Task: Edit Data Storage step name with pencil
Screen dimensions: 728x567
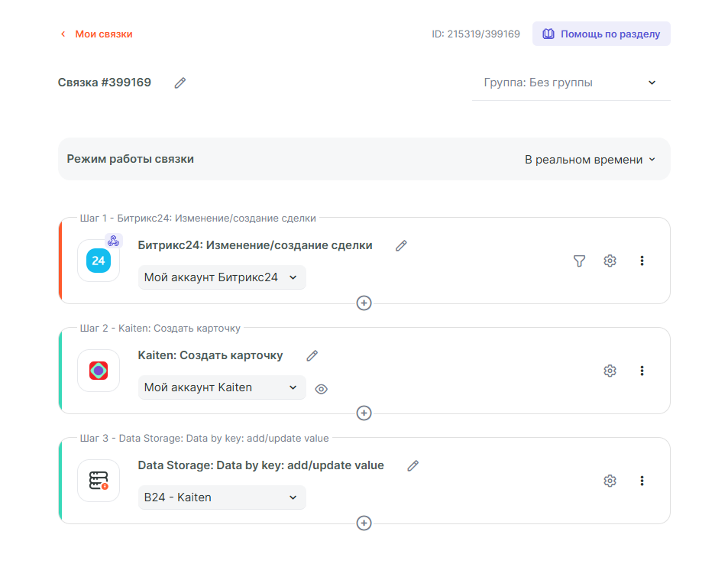Action: (x=413, y=465)
